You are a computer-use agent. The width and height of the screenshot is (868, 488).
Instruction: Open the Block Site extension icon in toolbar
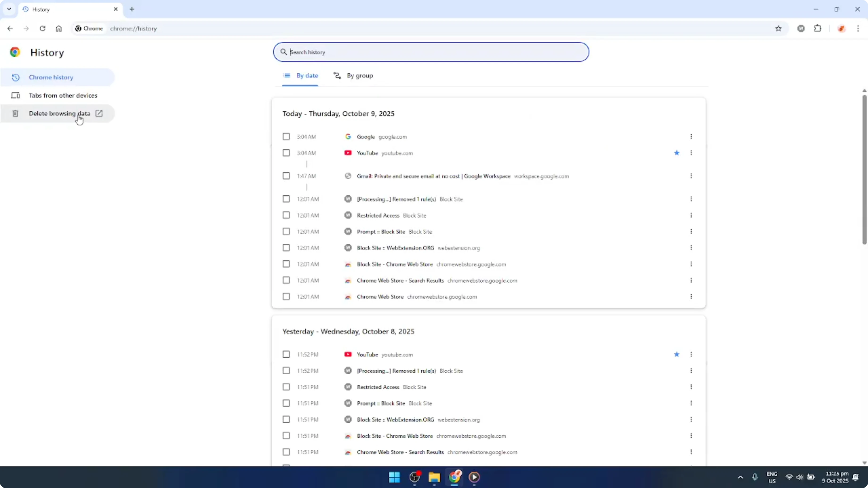[801, 29]
